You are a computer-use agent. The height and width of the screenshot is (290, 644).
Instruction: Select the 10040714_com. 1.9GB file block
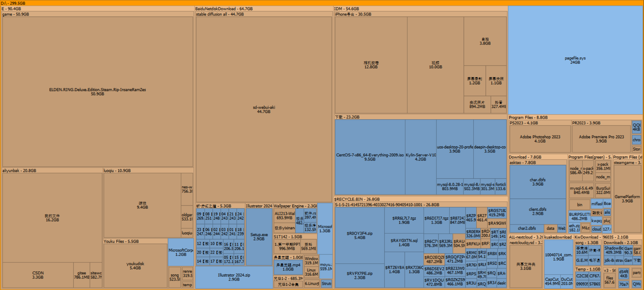pyautogui.click(x=558, y=257)
